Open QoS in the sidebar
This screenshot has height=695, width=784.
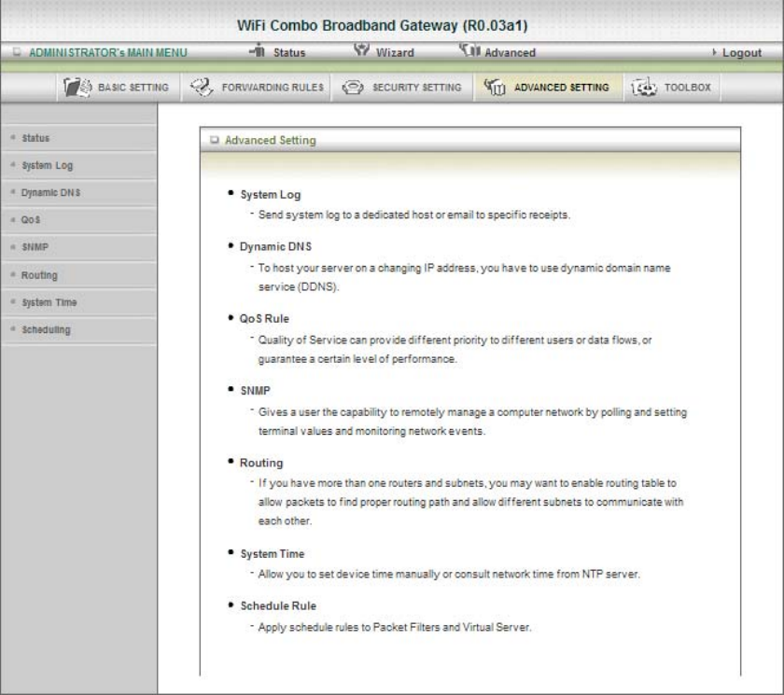point(78,220)
